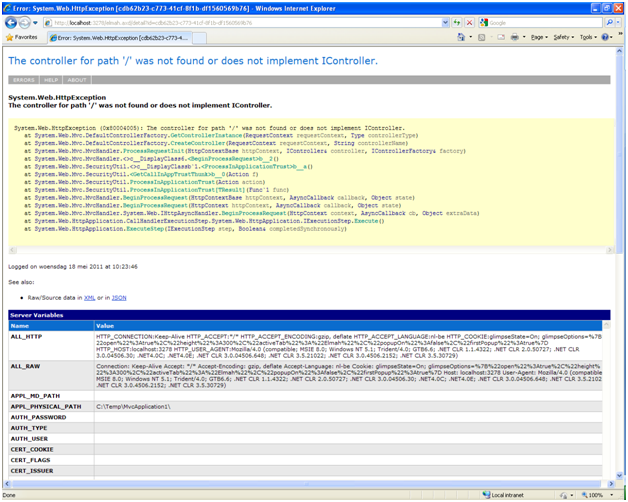This screenshot has height=502, width=628.
Task: Click the page heading about controller not found
Action: pos(193,61)
